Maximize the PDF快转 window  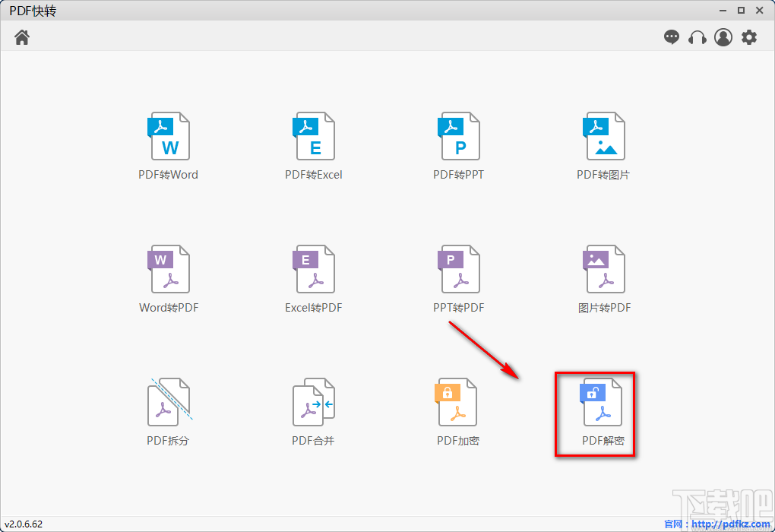pyautogui.click(x=741, y=10)
